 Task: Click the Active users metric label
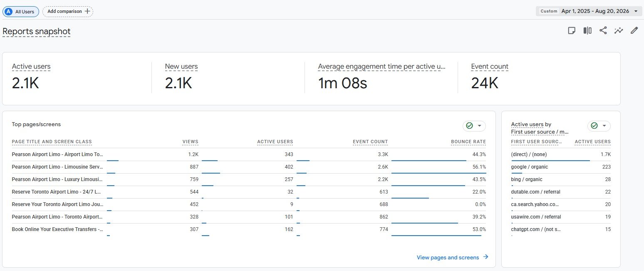point(31,67)
